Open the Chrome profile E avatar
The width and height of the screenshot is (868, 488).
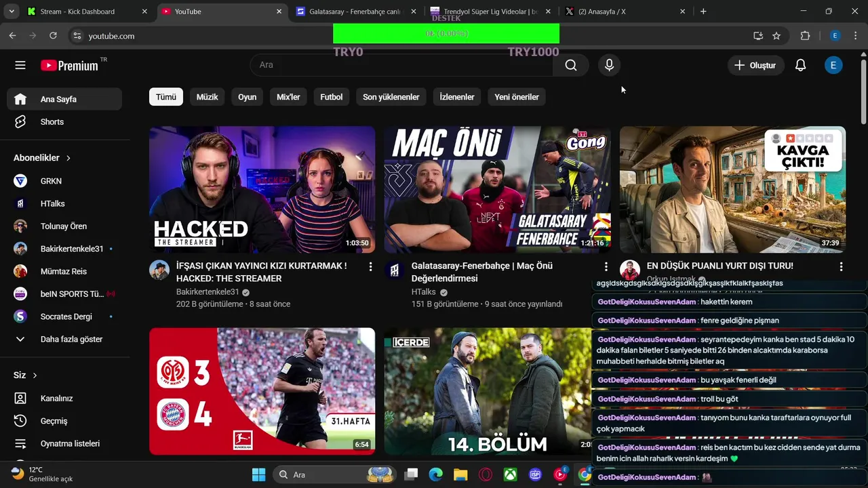point(835,36)
